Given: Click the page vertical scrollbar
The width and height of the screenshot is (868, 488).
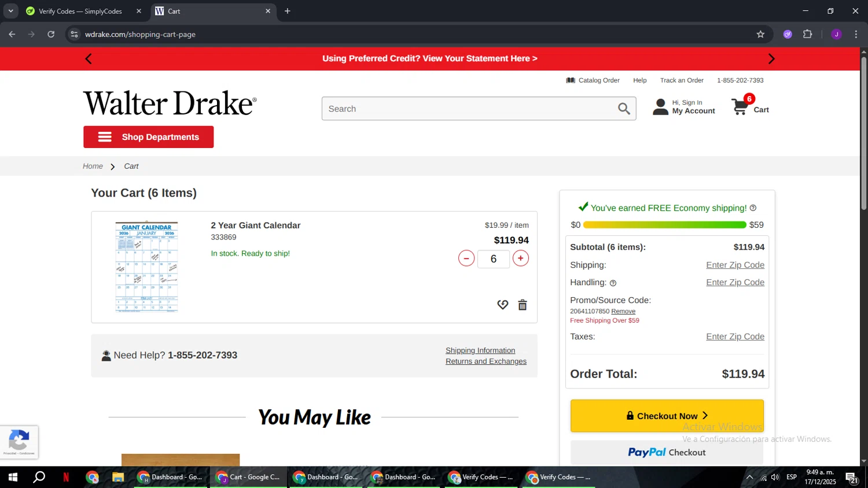Looking at the screenshot, I should pyautogui.click(x=863, y=133).
